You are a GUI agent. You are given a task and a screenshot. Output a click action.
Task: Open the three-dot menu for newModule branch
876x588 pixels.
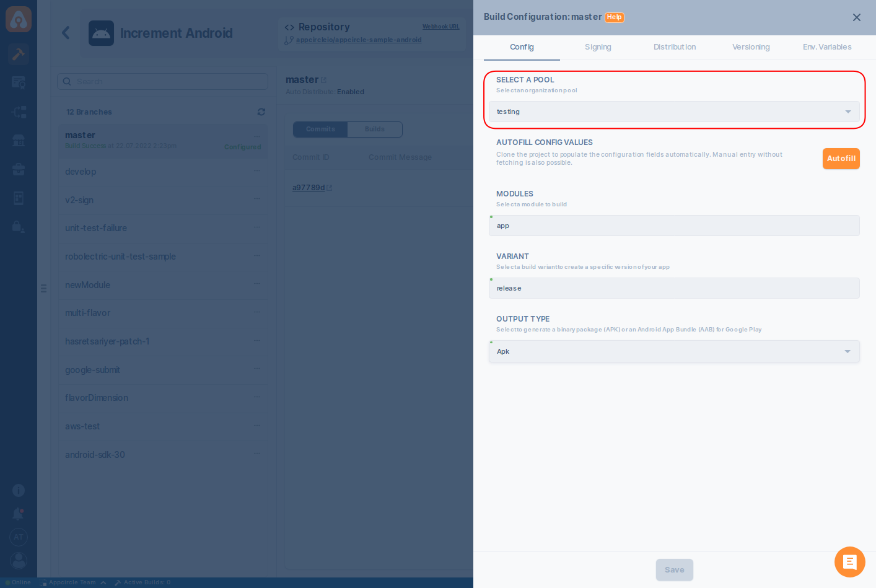coord(257,284)
